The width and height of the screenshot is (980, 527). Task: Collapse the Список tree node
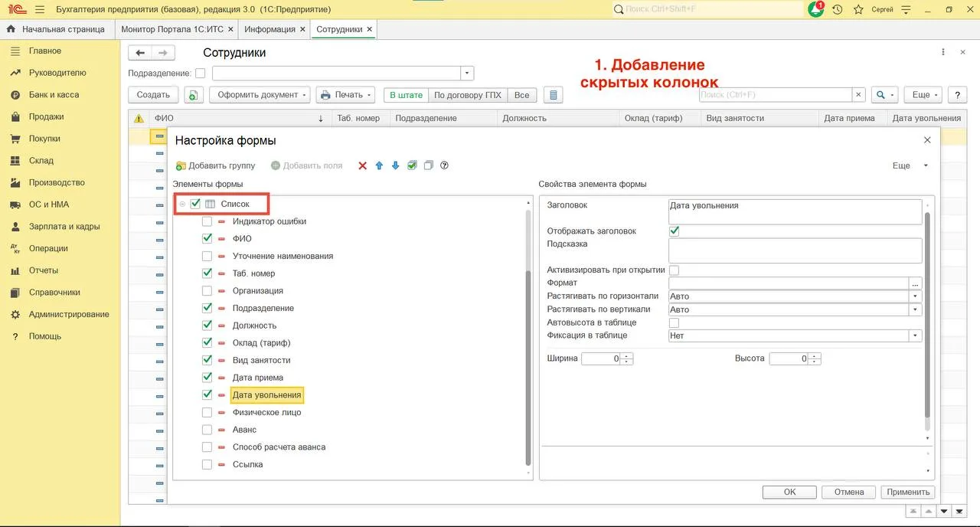click(x=183, y=204)
